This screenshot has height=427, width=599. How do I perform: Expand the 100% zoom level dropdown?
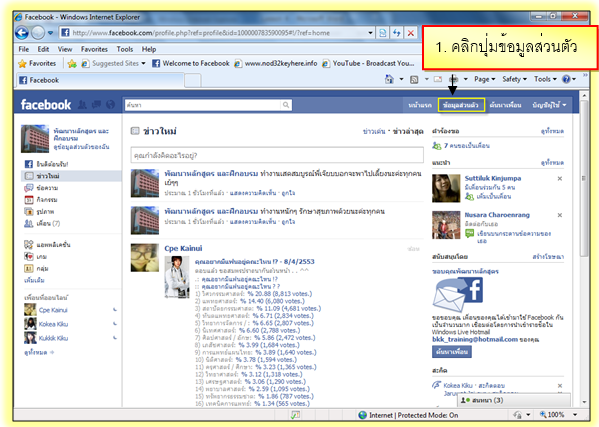pos(575,415)
